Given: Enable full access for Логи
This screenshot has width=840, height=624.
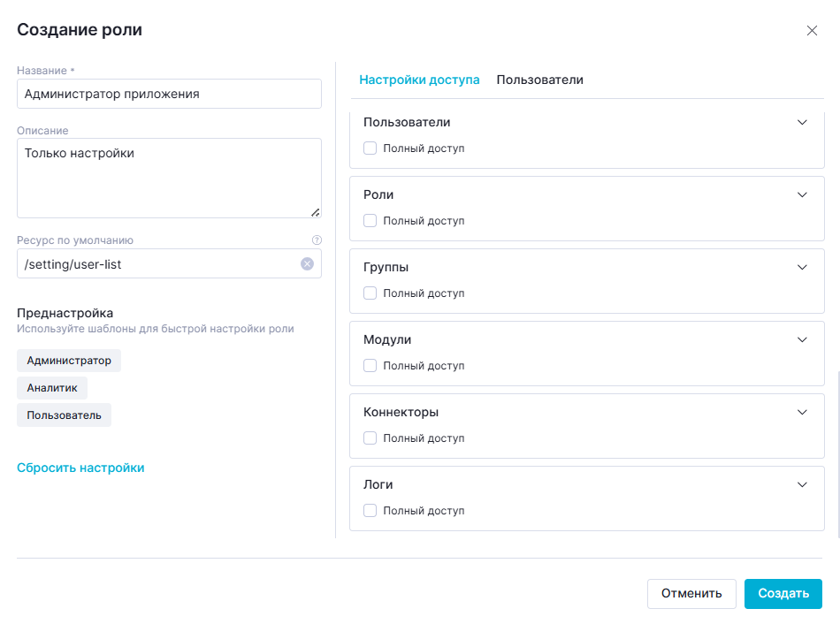Looking at the screenshot, I should pos(370,511).
